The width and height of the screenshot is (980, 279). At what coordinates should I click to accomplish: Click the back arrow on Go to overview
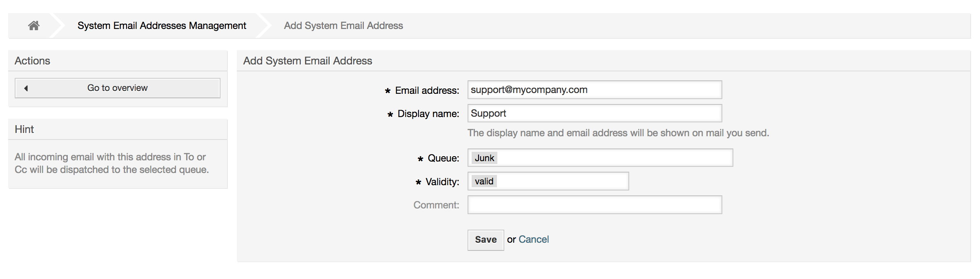point(25,88)
